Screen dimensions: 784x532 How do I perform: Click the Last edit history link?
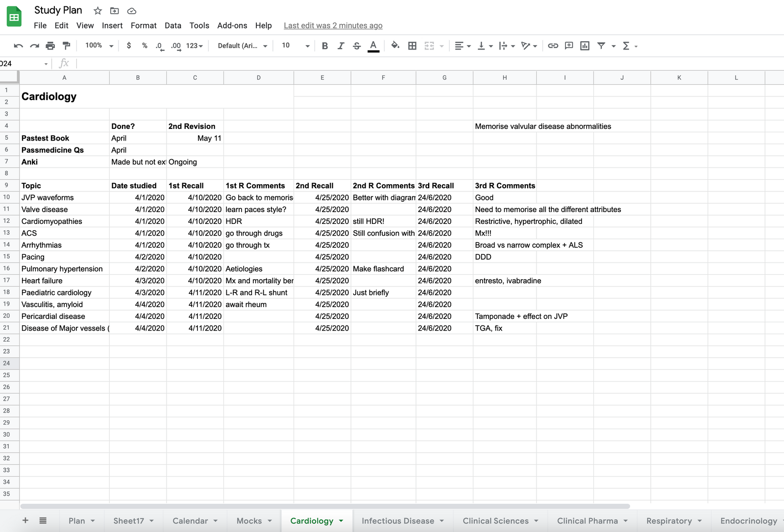click(x=333, y=25)
